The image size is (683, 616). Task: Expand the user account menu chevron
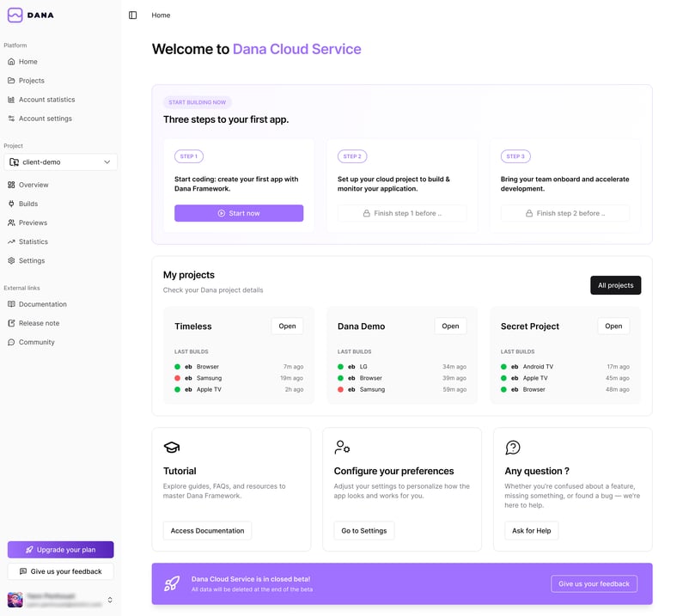[110, 600]
